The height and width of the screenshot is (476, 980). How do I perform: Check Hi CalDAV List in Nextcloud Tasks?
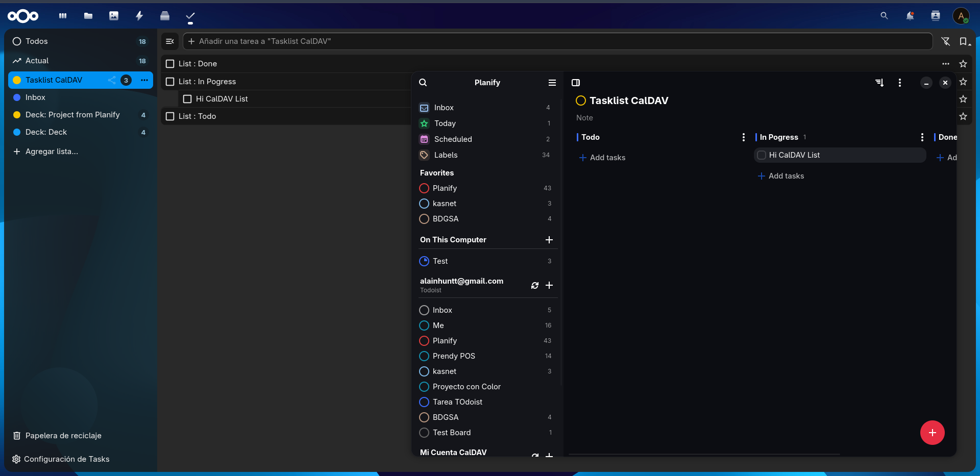187,99
